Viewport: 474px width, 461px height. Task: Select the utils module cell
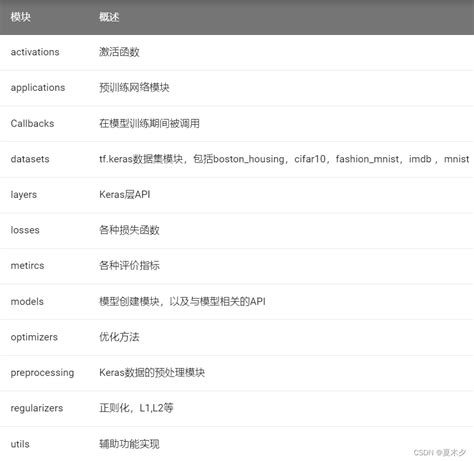tap(20, 444)
